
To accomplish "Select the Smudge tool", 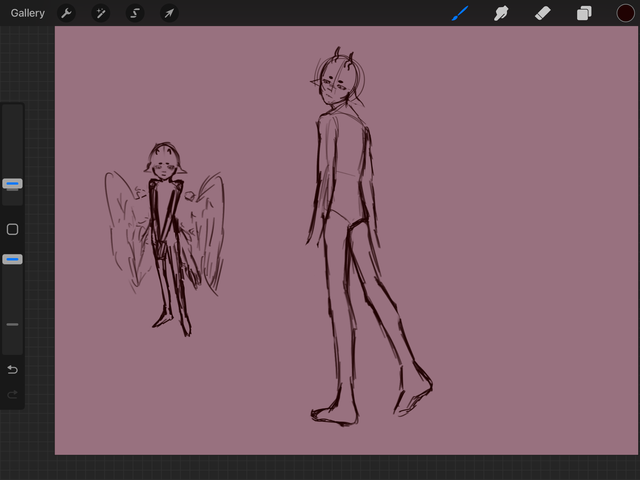I will [501, 13].
